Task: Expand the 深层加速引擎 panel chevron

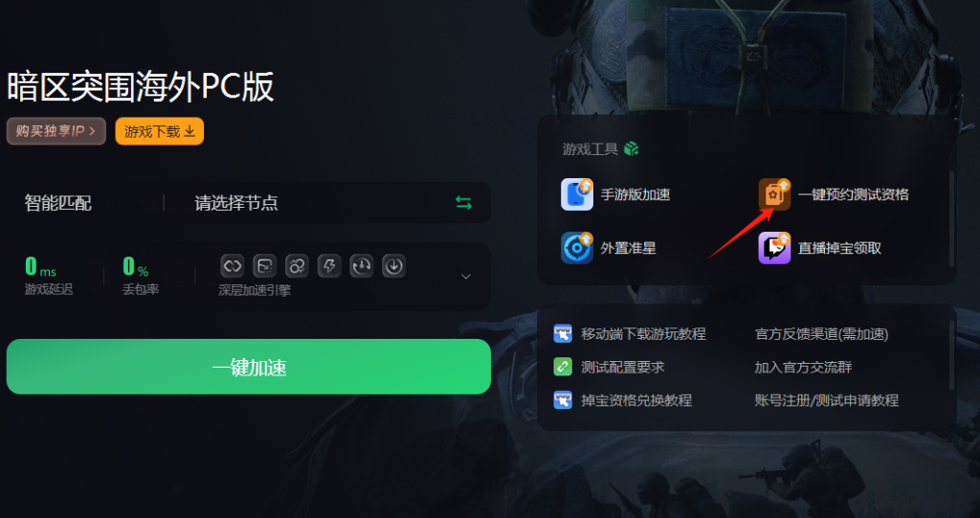Action: (x=466, y=277)
